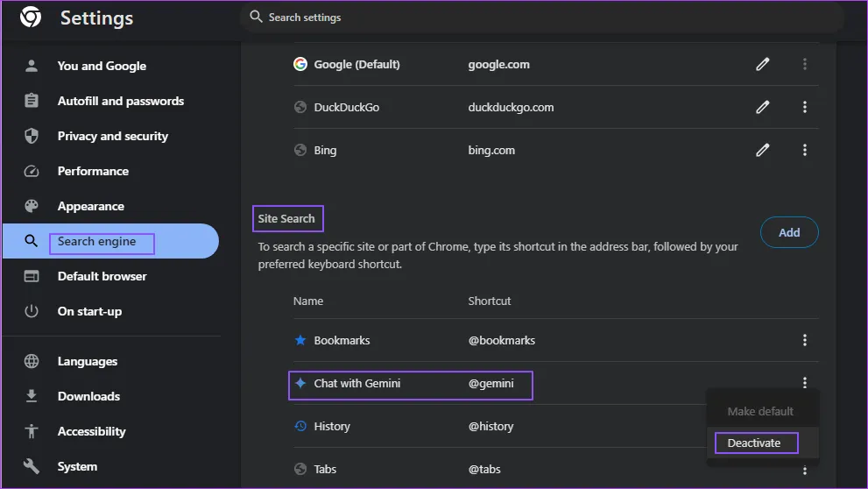Screen dimensions: 868x489
Task: Click the Gemini sparkle icon
Action: coord(300,383)
